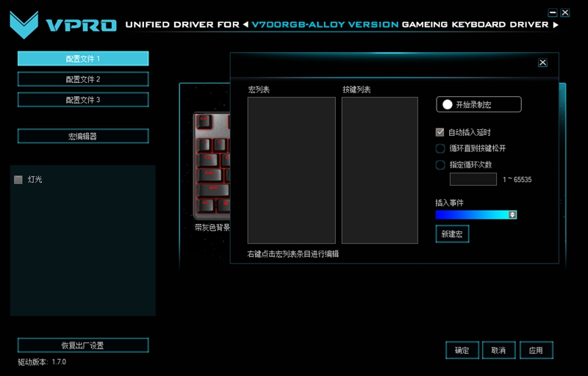Select 配置文件 1 profile
This screenshot has height=376, width=588.
coord(83,59)
